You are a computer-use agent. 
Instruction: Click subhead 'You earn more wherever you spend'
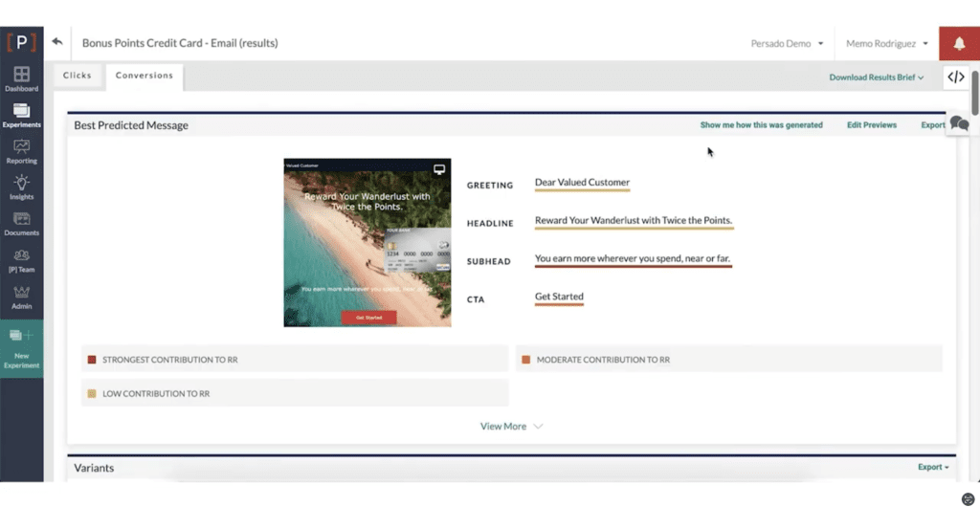[x=633, y=258]
